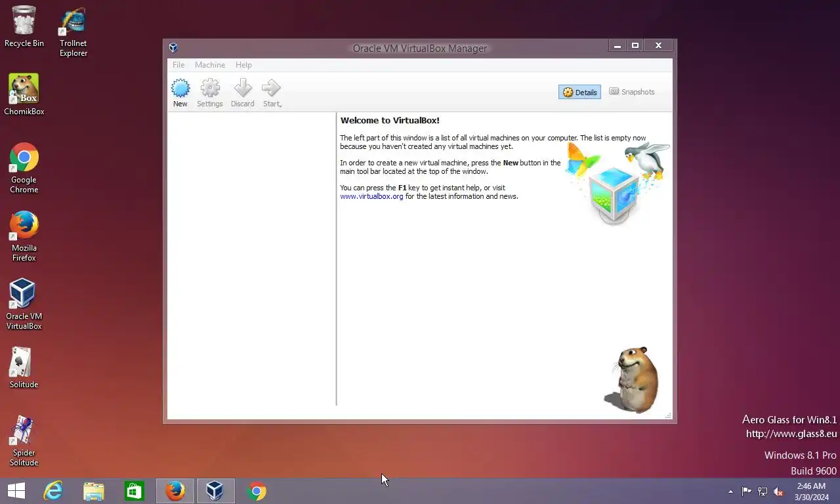The height and width of the screenshot is (504, 840).
Task: Select the Spider Solitude desktop icon
Action: click(24, 441)
